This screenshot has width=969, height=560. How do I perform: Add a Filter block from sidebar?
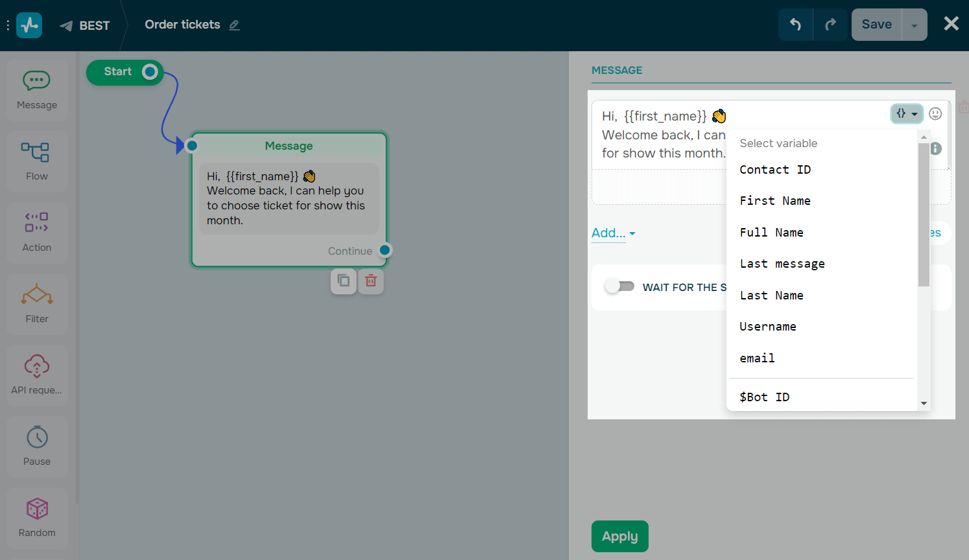[37, 305]
